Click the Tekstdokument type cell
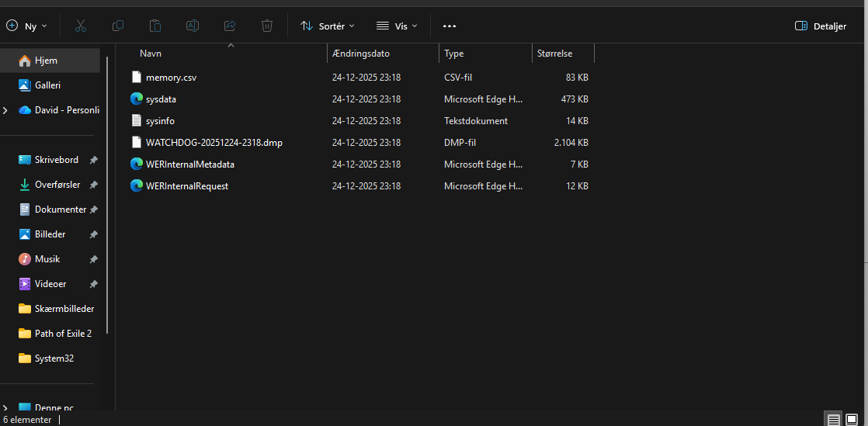 tap(475, 120)
